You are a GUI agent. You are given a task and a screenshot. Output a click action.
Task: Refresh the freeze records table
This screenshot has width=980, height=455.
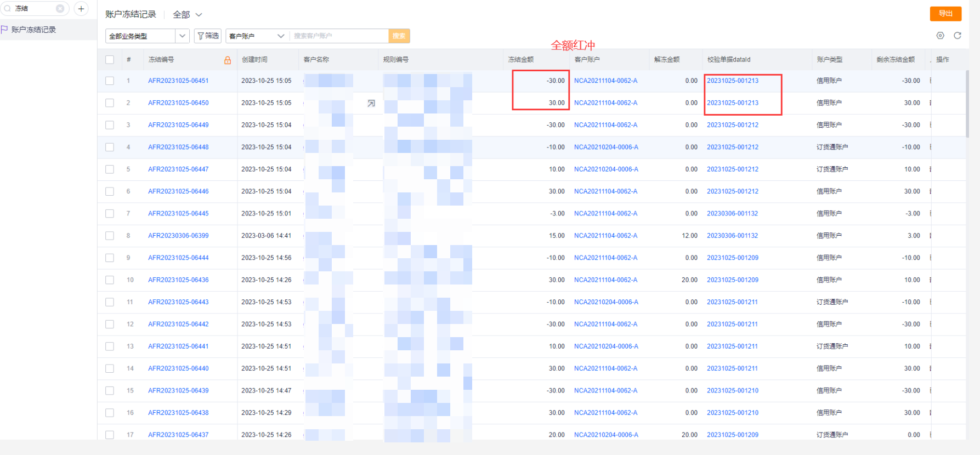(x=958, y=36)
